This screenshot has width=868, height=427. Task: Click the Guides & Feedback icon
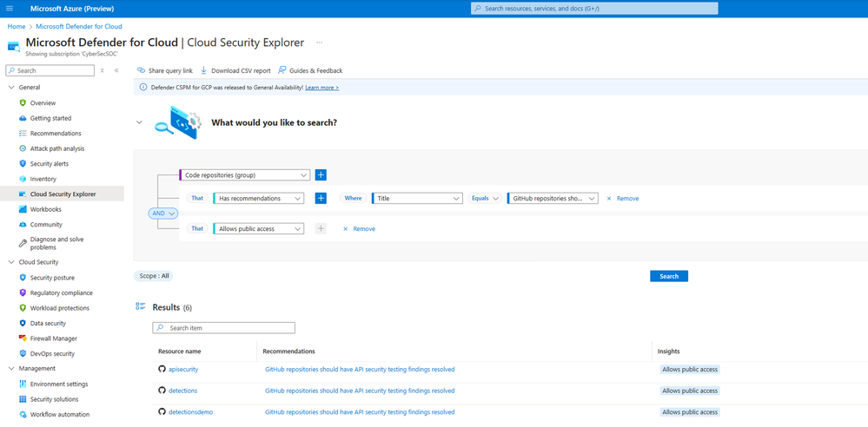click(x=282, y=71)
